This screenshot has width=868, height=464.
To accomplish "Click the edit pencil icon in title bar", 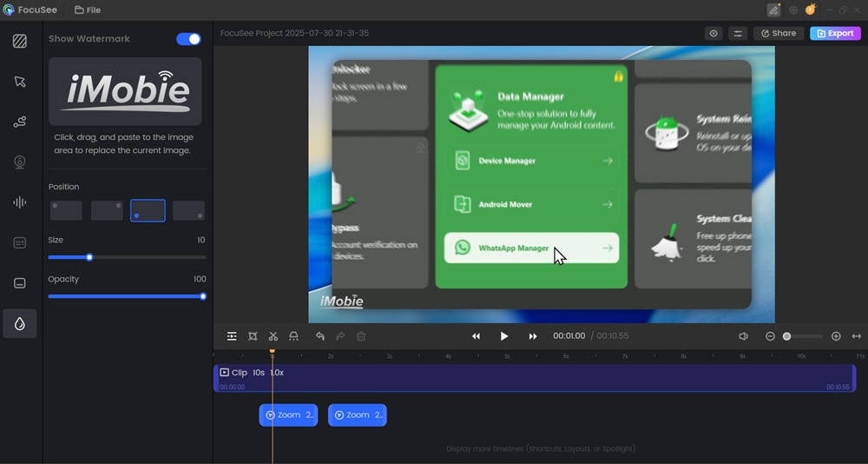I will click(x=774, y=10).
